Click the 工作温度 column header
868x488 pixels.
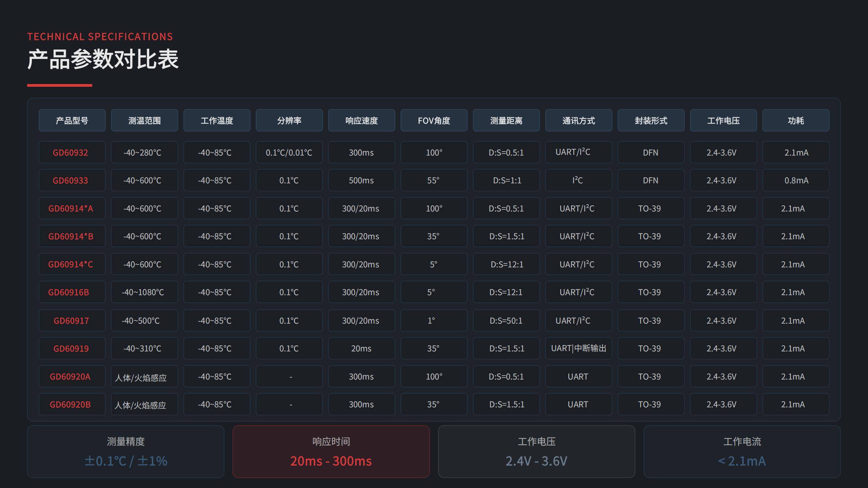pos(217,120)
